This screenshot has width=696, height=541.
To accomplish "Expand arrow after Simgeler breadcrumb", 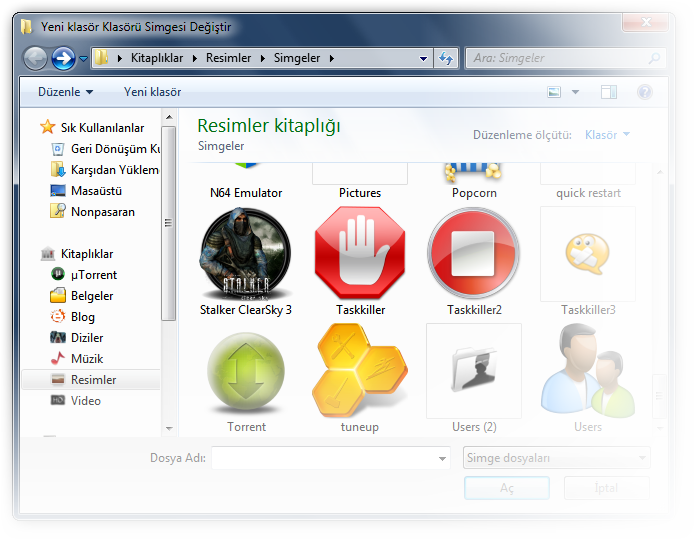I will [x=332, y=59].
